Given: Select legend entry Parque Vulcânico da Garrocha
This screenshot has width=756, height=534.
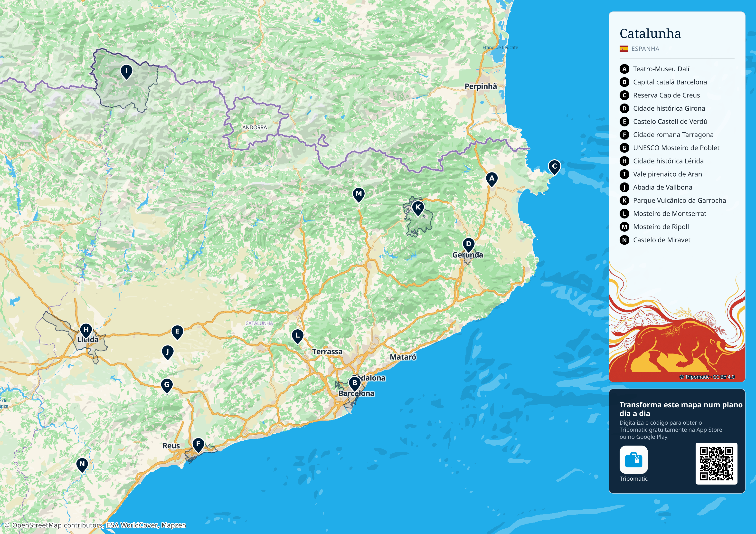Looking at the screenshot, I should click(x=680, y=201).
